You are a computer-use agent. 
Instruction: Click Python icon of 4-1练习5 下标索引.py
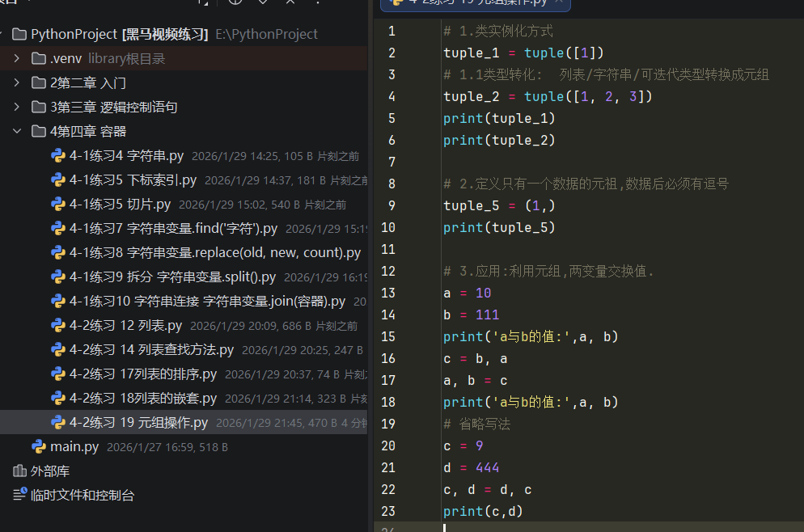coord(58,179)
